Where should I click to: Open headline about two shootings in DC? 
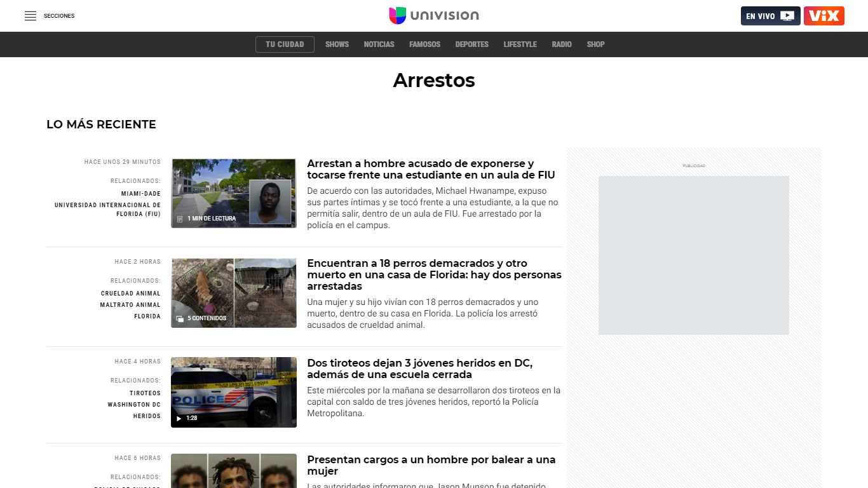pyautogui.click(x=419, y=369)
